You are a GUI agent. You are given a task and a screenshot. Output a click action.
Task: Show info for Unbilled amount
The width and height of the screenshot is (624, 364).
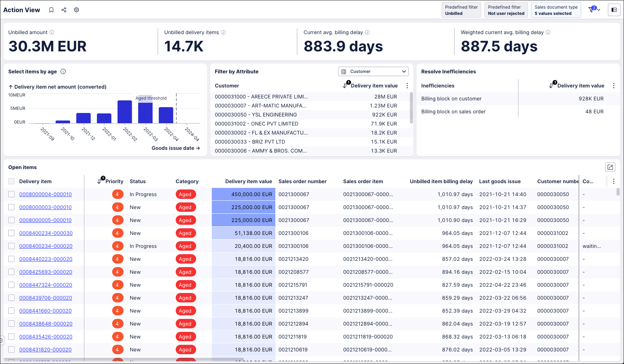point(52,33)
